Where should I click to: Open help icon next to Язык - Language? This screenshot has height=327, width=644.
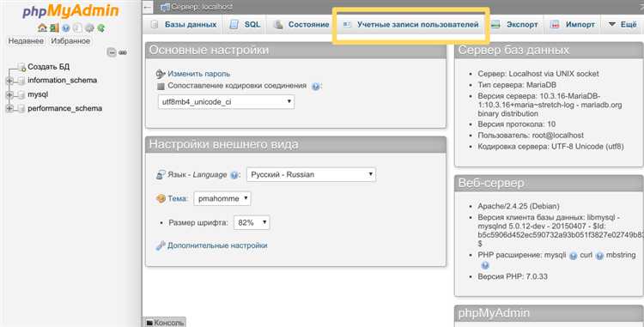pyautogui.click(x=234, y=175)
